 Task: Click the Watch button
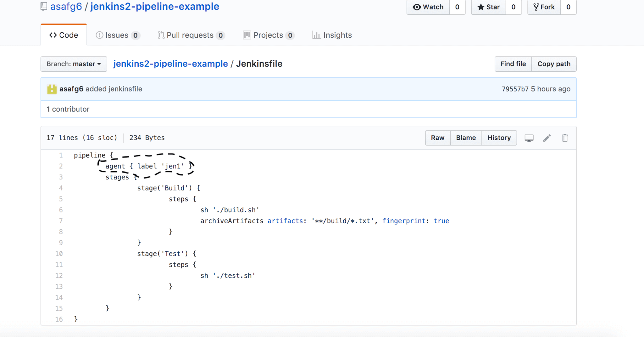428,7
